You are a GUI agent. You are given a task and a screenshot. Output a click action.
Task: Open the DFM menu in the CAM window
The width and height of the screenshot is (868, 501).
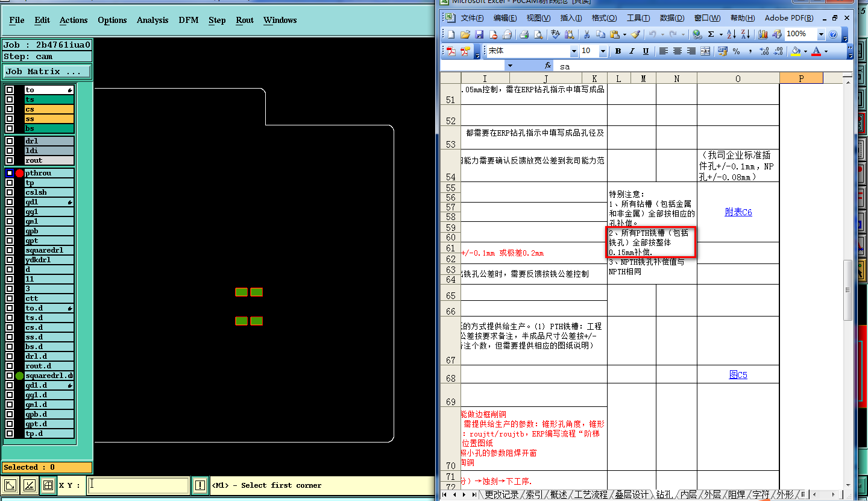coord(189,20)
